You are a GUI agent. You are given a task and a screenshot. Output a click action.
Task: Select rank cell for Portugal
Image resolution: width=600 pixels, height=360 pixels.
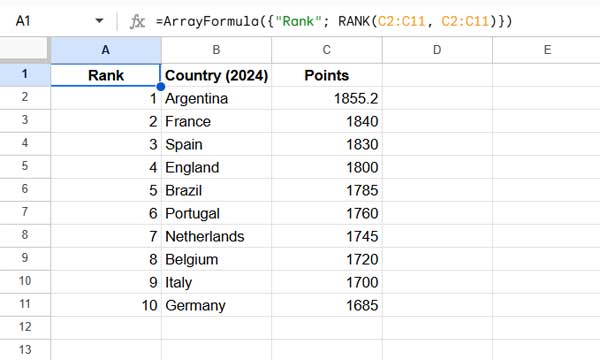click(106, 213)
